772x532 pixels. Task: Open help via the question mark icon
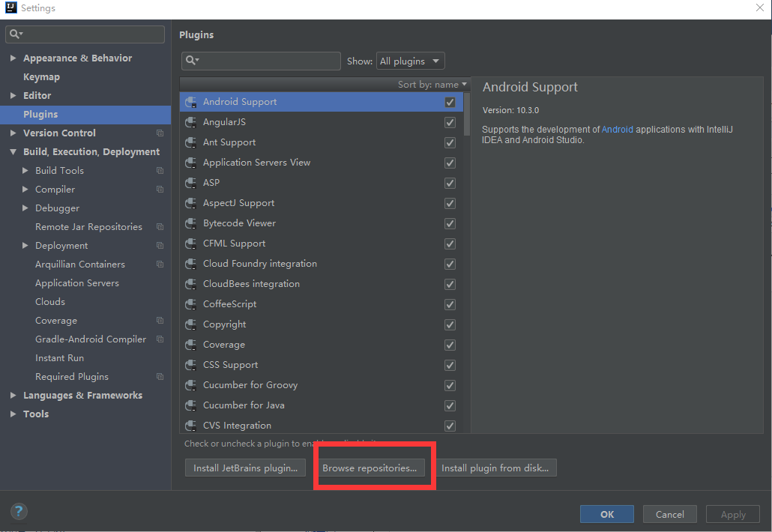pos(19,511)
